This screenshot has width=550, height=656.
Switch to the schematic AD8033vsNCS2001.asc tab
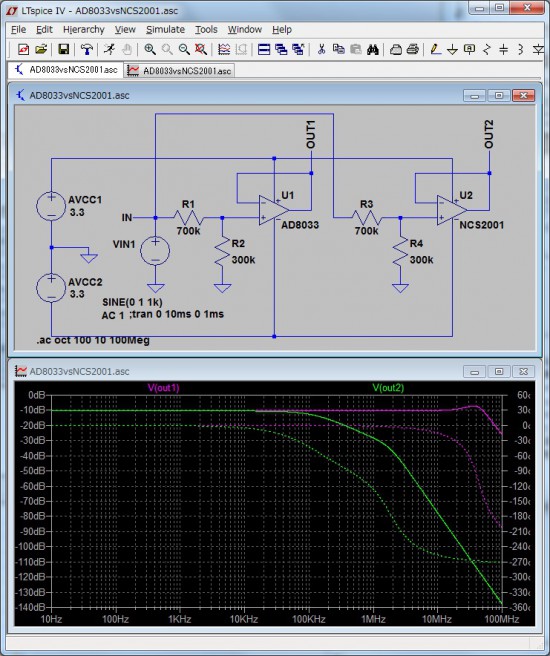pyautogui.click(x=66, y=70)
